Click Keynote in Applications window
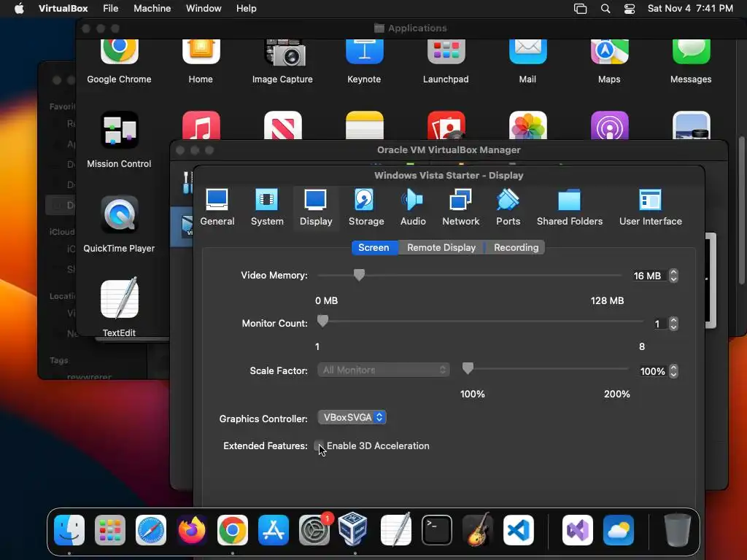Screen dimensions: 747x560 364,62
